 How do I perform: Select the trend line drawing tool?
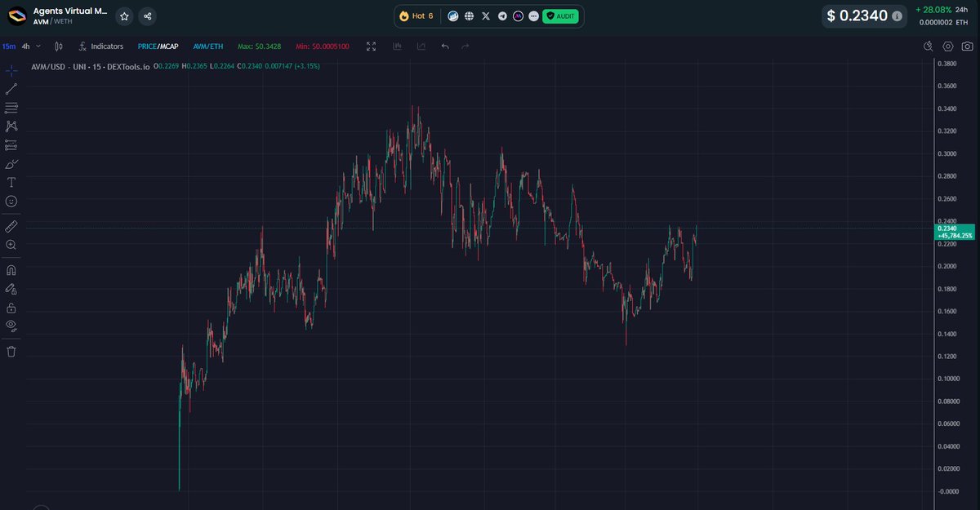coord(11,87)
